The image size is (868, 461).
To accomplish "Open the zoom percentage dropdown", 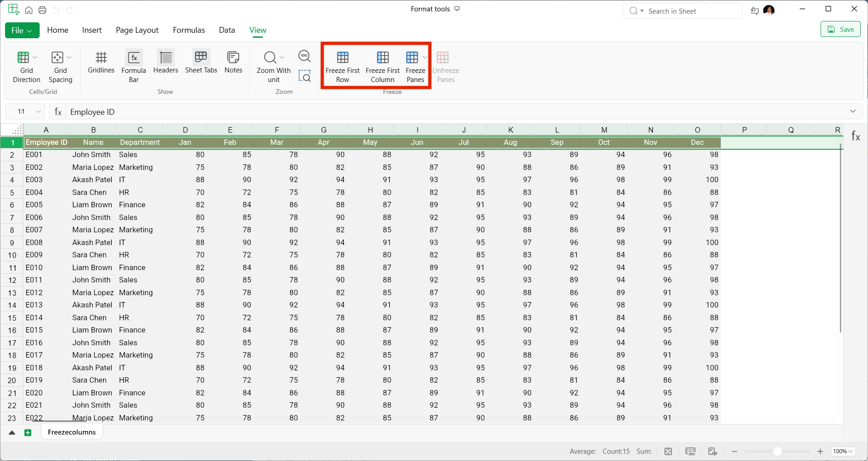I will (x=843, y=451).
